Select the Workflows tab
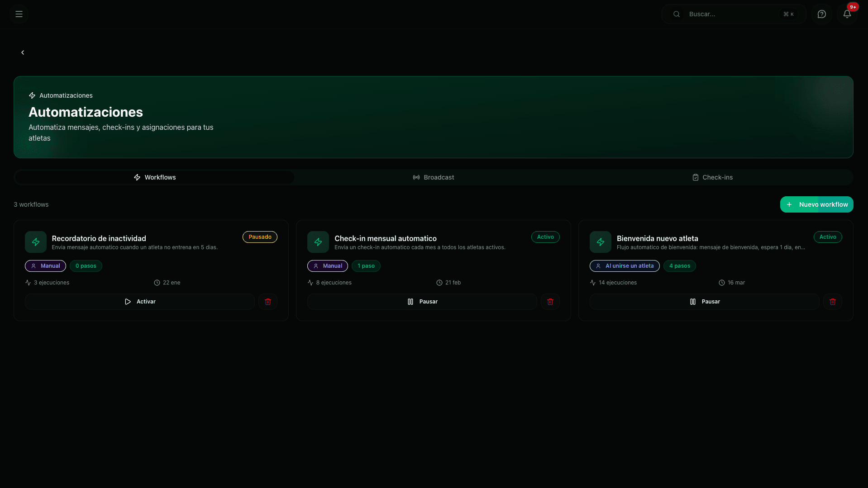This screenshot has height=488, width=868. (x=154, y=177)
